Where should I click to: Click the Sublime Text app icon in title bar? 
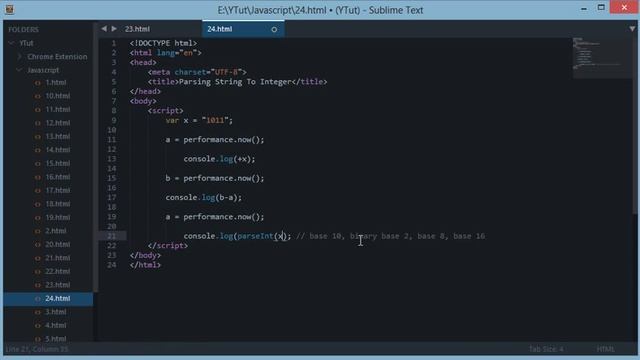click(x=9, y=9)
